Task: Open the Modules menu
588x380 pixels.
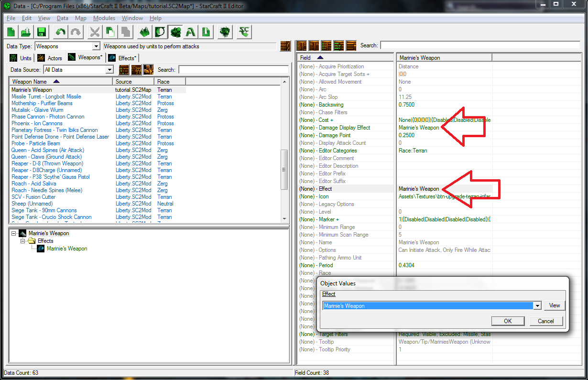Action: 104,18
